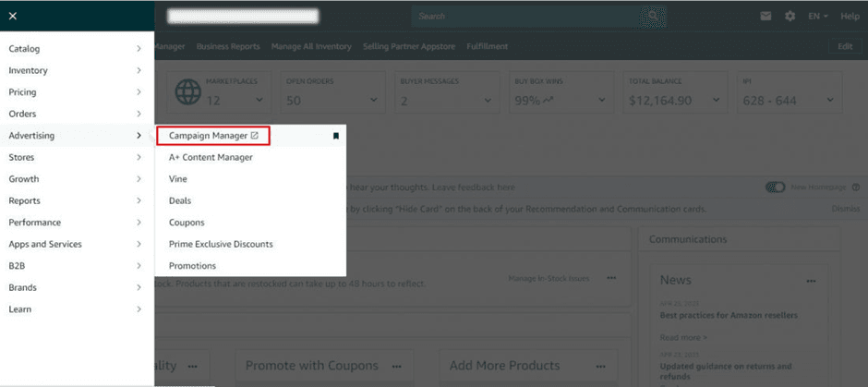Open the EN language dropdown

tap(818, 16)
